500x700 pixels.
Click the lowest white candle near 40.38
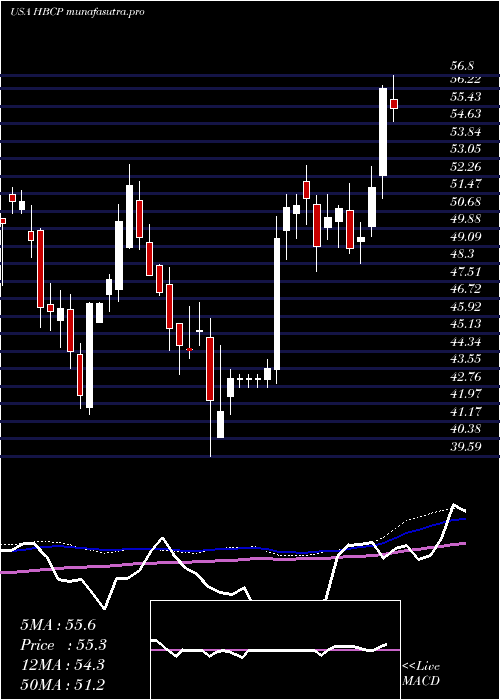coord(220,425)
